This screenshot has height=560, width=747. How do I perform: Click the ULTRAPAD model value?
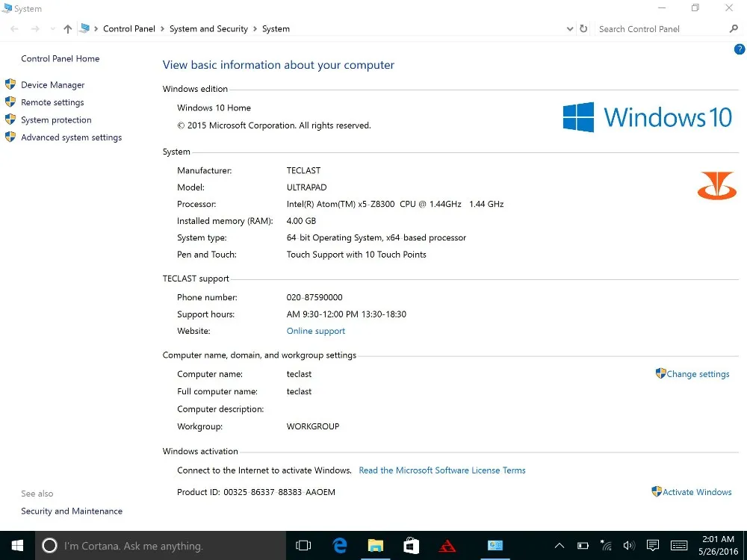pyautogui.click(x=307, y=187)
